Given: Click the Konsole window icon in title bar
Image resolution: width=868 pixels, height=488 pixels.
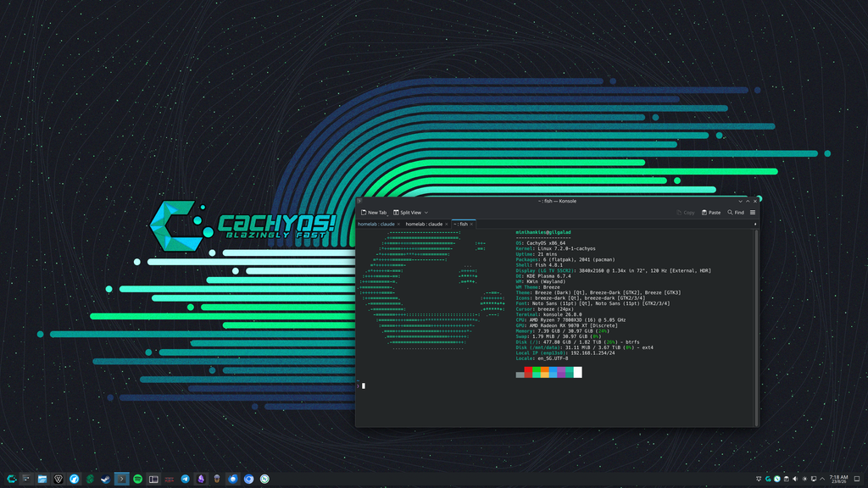Looking at the screenshot, I should point(359,202).
